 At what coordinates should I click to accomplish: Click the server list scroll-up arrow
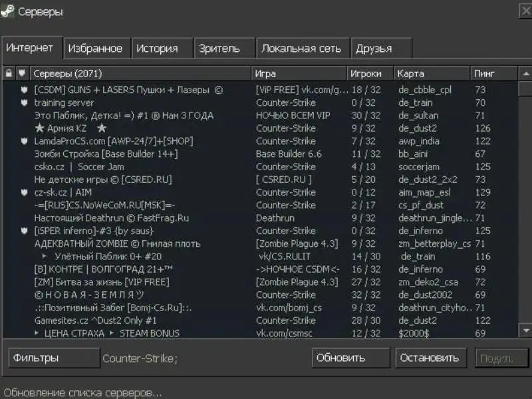(x=525, y=74)
